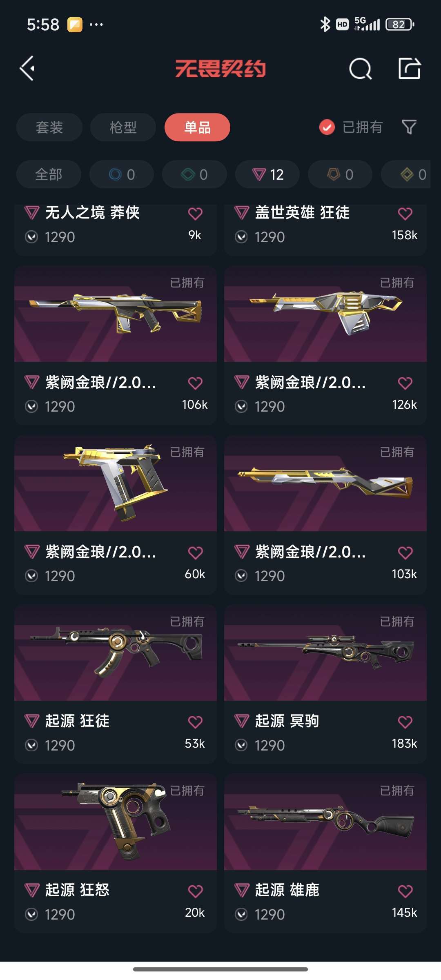
Task: Select the orange tier filter chip
Action: [340, 174]
